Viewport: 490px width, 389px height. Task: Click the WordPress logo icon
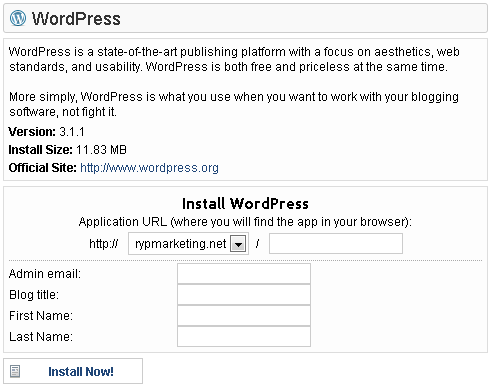pyautogui.click(x=18, y=18)
